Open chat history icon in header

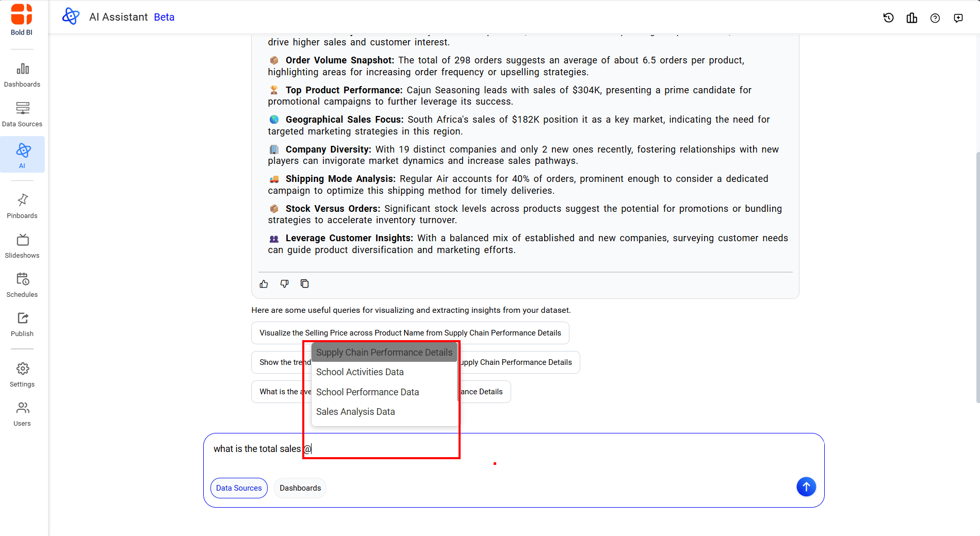pos(888,18)
